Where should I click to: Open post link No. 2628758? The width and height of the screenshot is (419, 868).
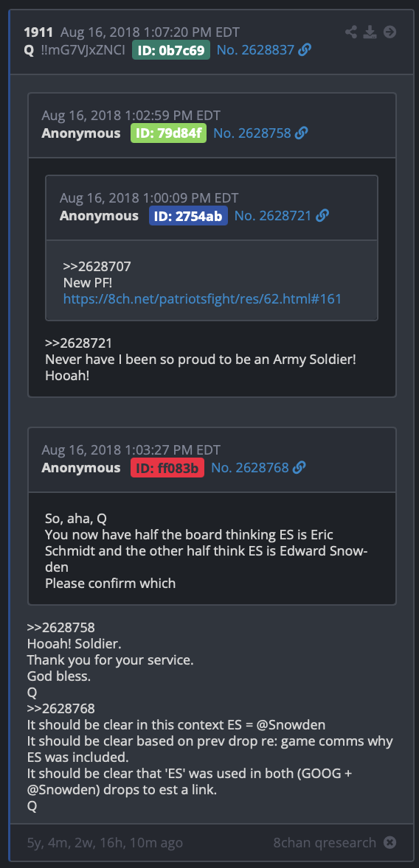point(252,133)
